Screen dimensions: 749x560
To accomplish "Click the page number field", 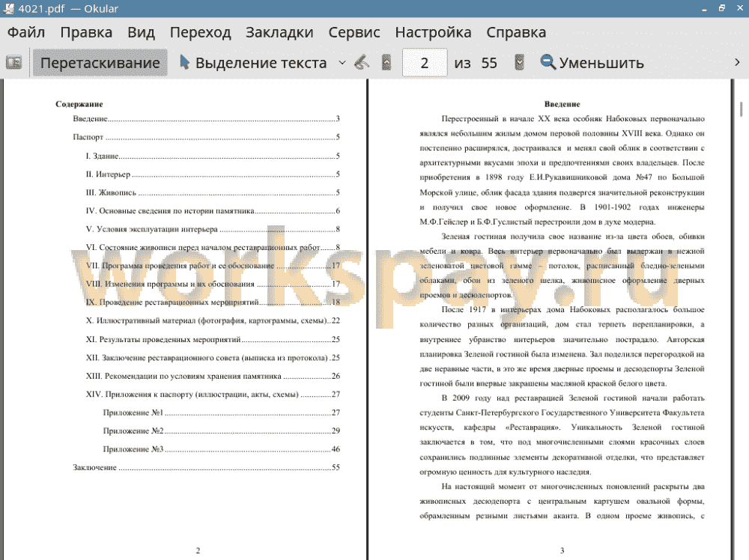I will (425, 63).
